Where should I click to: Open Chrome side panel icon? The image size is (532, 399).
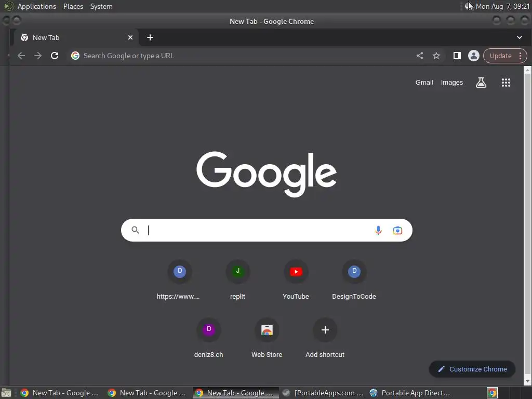pyautogui.click(x=457, y=56)
